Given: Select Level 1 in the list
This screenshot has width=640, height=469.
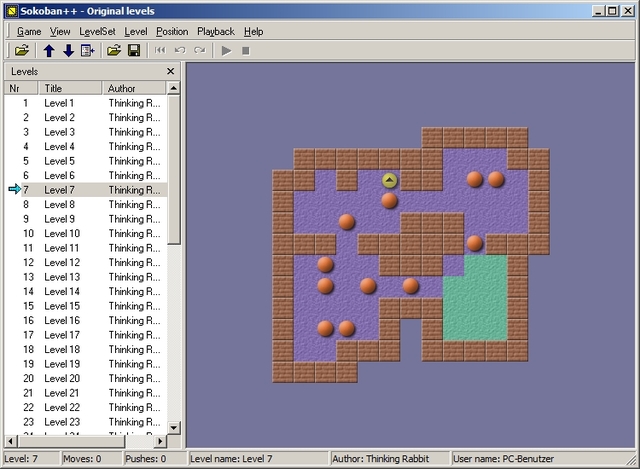Looking at the screenshot, I should [86, 103].
